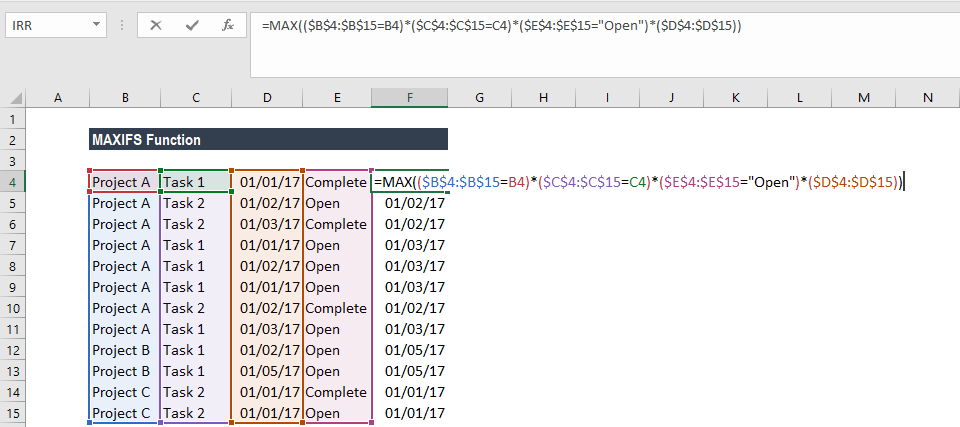Select cell E14 with Complete status

[337, 392]
